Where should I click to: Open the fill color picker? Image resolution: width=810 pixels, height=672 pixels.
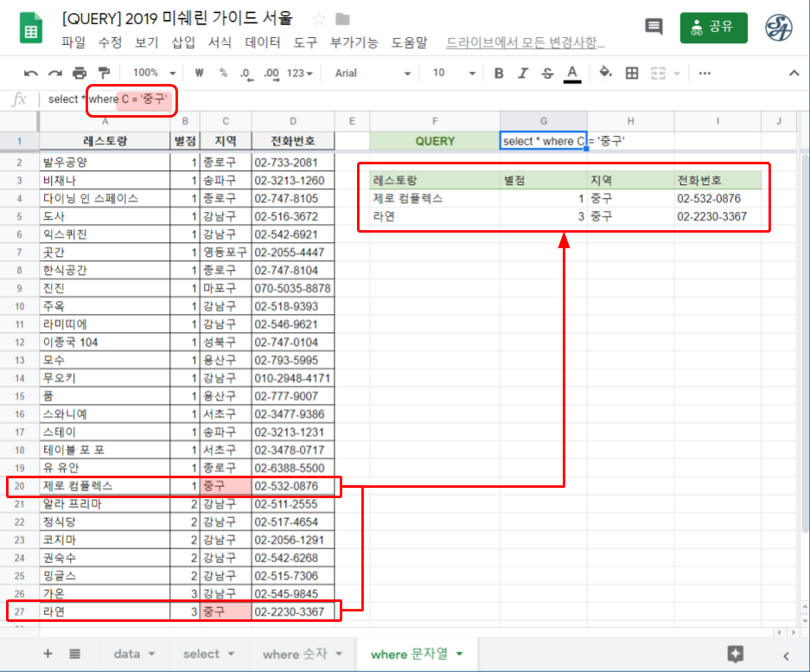pos(605,74)
